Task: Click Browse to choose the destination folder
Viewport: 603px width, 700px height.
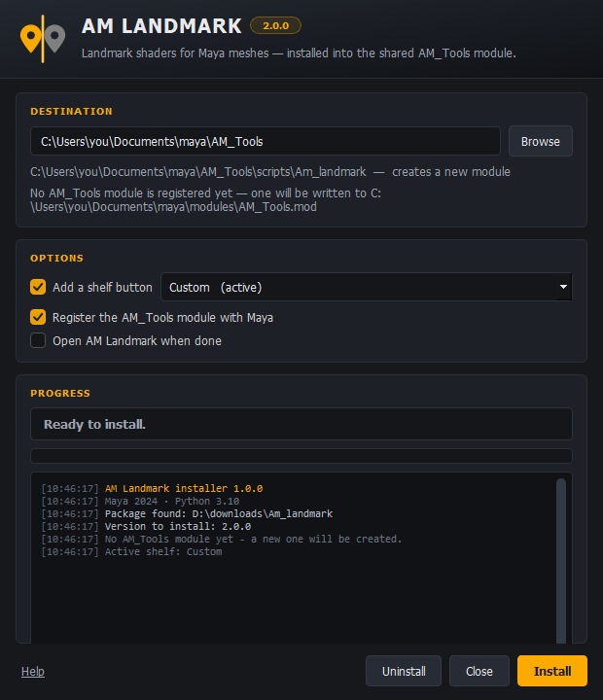Action: click(541, 141)
